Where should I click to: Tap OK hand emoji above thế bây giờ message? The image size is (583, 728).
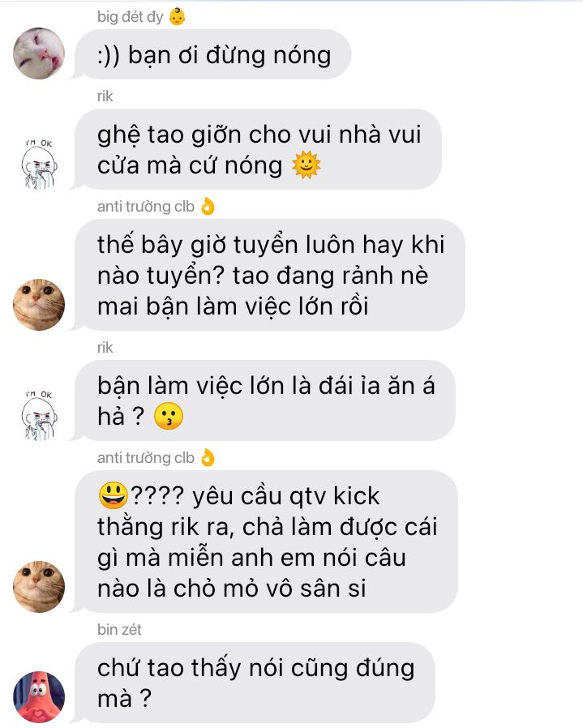208,206
